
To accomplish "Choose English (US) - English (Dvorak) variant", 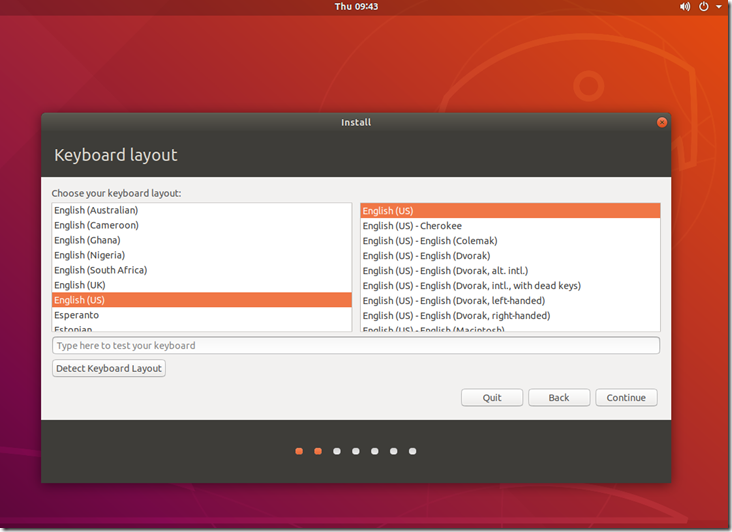I will click(x=510, y=256).
